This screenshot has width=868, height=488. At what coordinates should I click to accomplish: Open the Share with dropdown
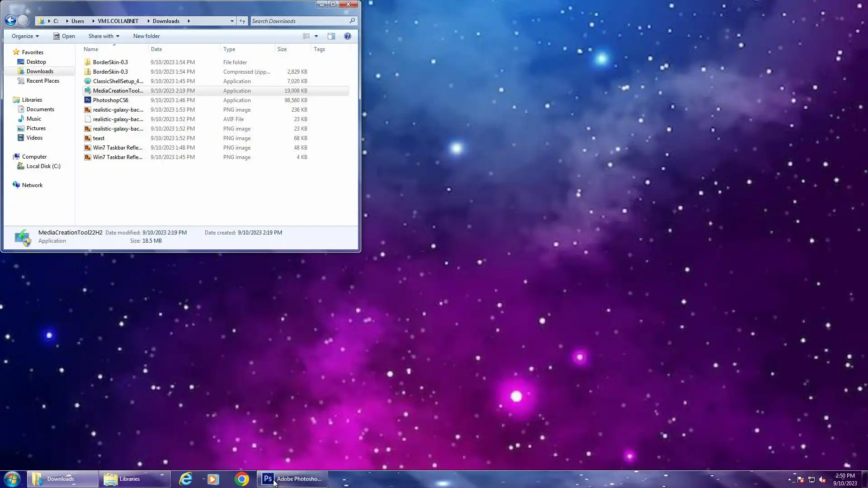(104, 36)
